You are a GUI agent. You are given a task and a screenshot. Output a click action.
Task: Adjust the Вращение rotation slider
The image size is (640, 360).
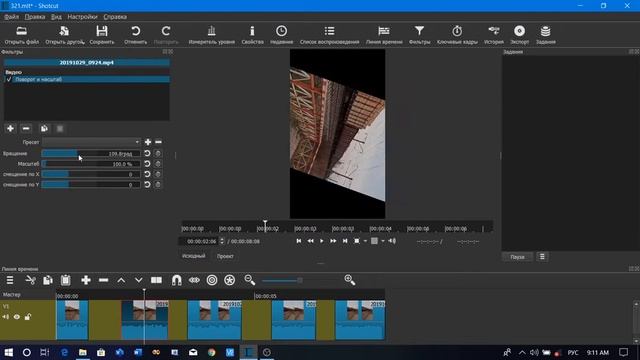[91, 153]
